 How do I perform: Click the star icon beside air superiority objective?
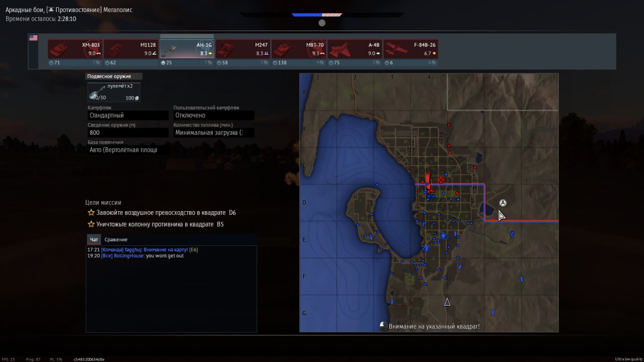tap(91, 213)
